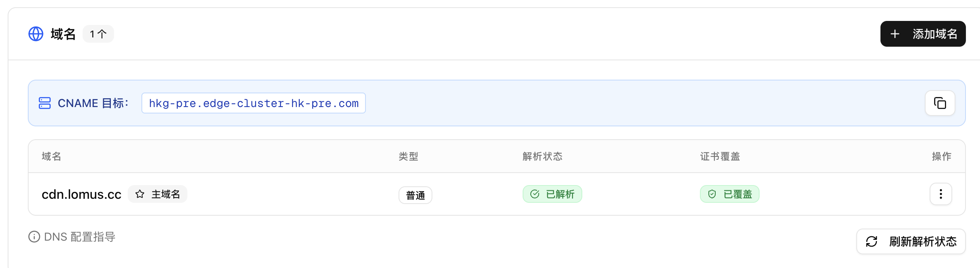Click the 1个 domain count badge

98,34
